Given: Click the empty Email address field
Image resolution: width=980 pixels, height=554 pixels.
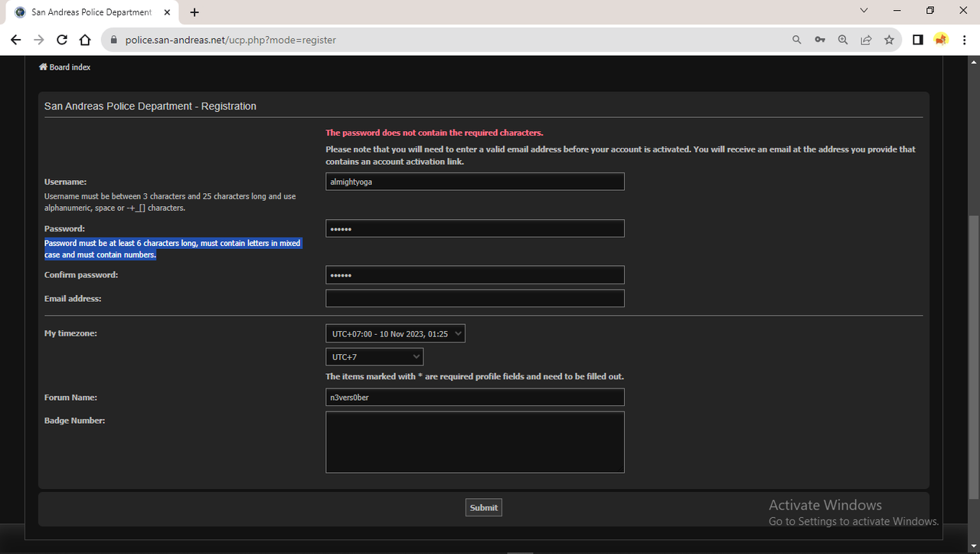Looking at the screenshot, I should pos(475,298).
